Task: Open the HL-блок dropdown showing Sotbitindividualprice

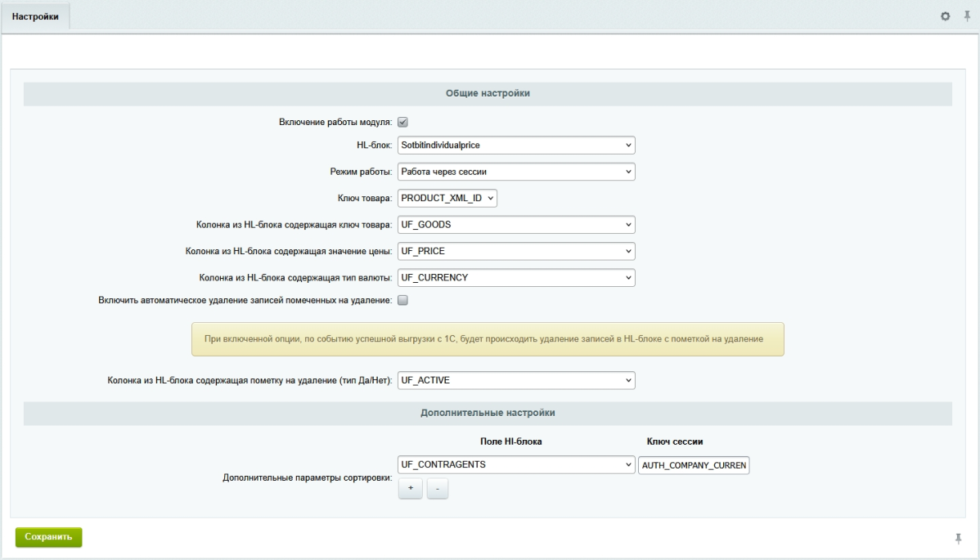Action: click(516, 146)
